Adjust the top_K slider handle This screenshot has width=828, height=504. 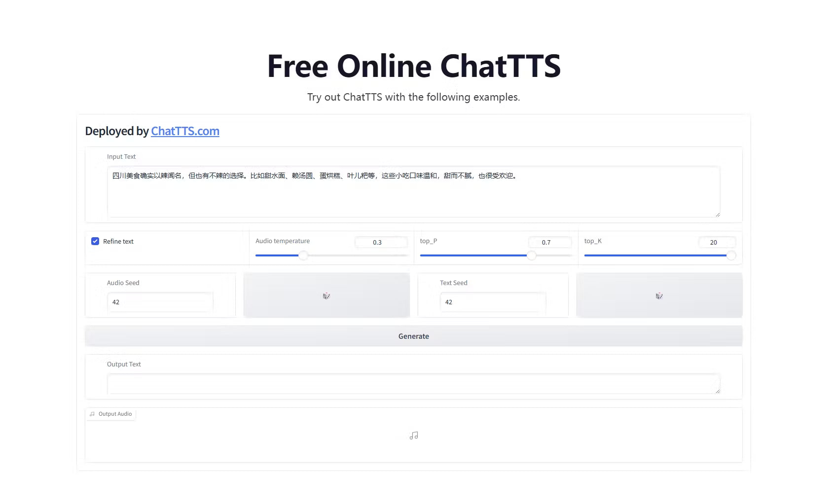coord(731,255)
